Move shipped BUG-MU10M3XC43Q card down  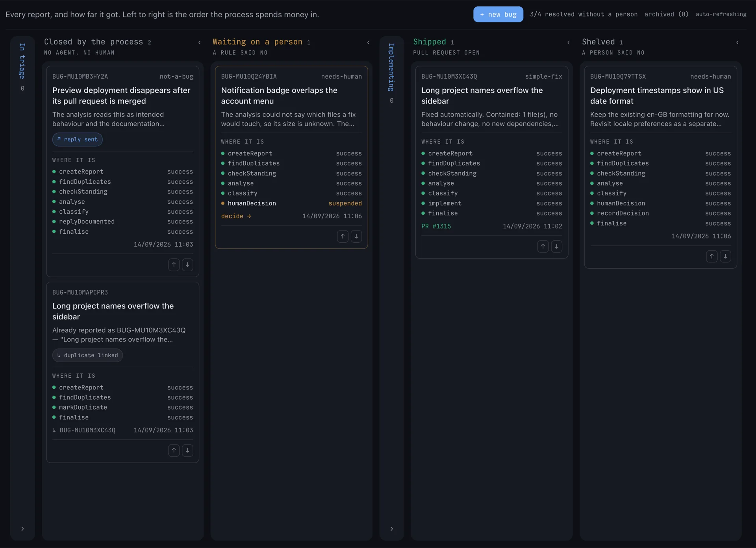tap(556, 247)
